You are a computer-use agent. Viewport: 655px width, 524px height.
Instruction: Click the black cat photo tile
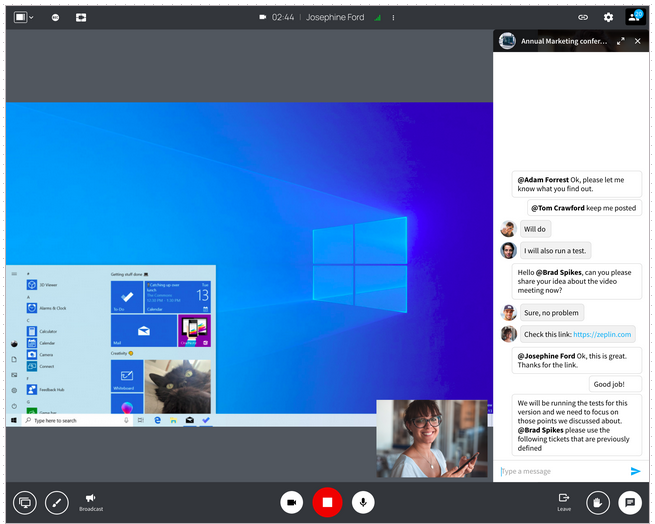click(x=178, y=387)
